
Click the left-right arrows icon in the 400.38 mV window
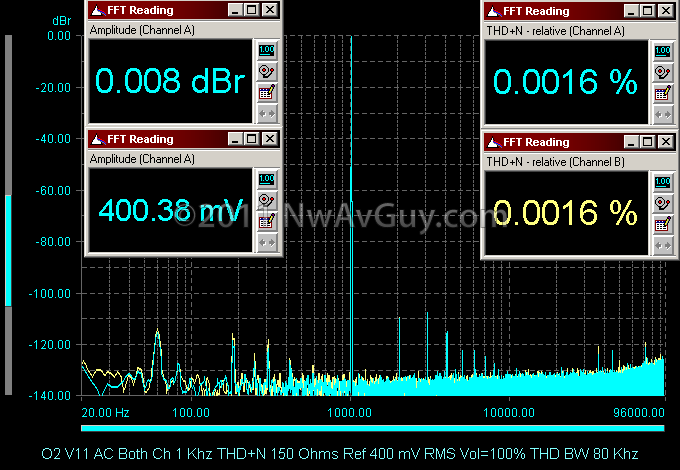[x=267, y=242]
